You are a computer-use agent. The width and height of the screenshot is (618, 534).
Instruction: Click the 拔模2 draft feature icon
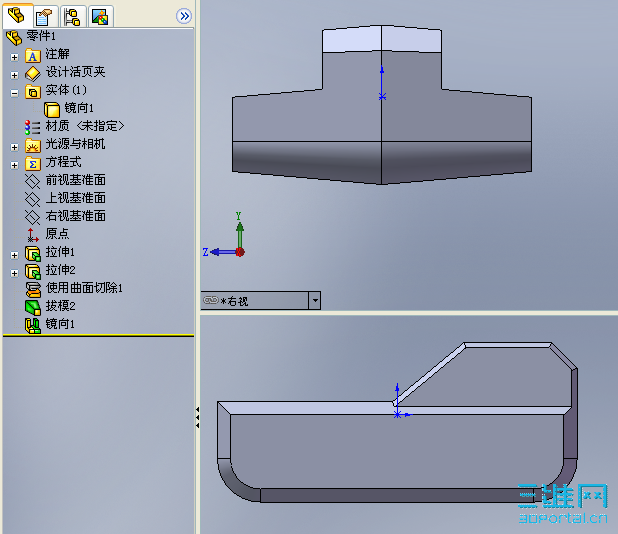33,307
